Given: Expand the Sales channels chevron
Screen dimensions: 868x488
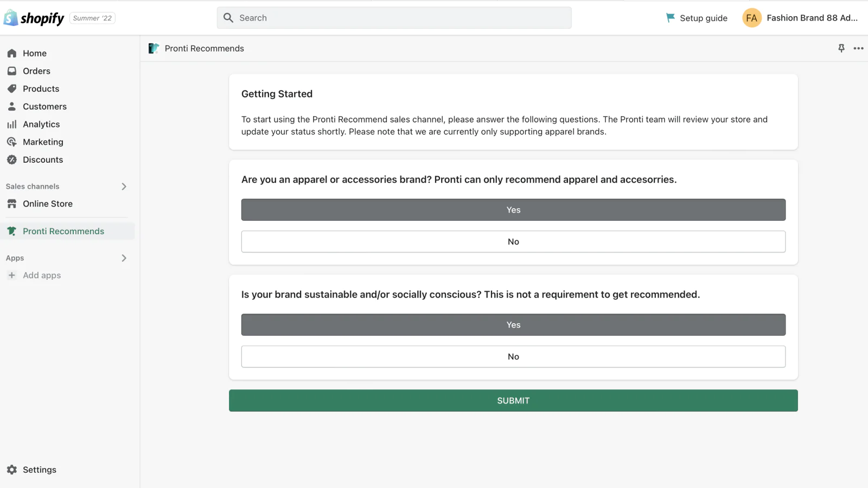Looking at the screenshot, I should click(124, 187).
